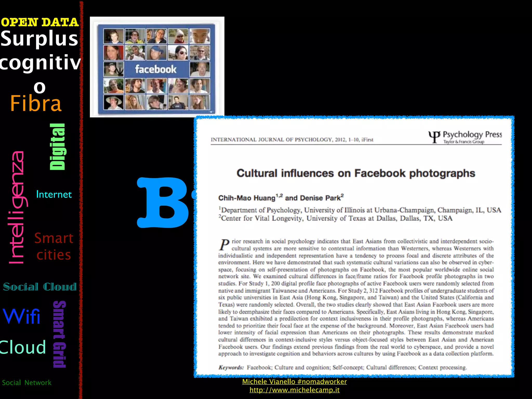The height and width of the screenshot is (399, 532).
Task: Click the vertical purple Smart Grid label
Action: (59, 334)
